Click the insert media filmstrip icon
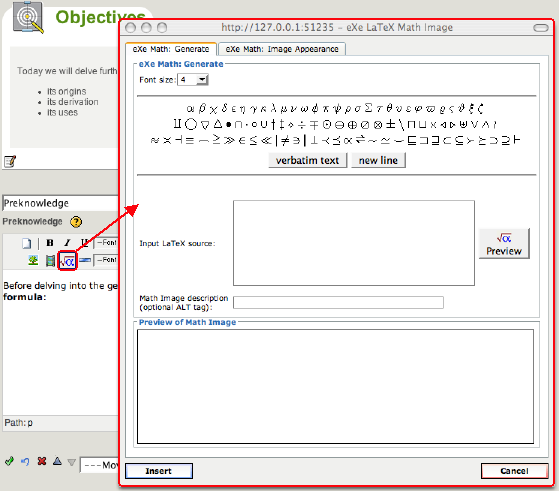Image resolution: width=559 pixels, height=491 pixels. coord(50,261)
